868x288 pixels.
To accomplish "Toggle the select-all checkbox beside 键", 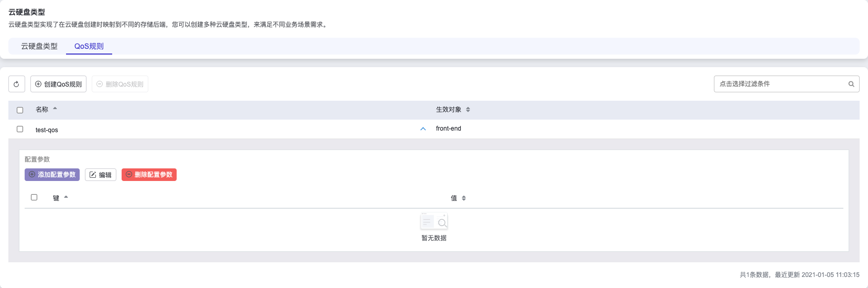I will [34, 197].
